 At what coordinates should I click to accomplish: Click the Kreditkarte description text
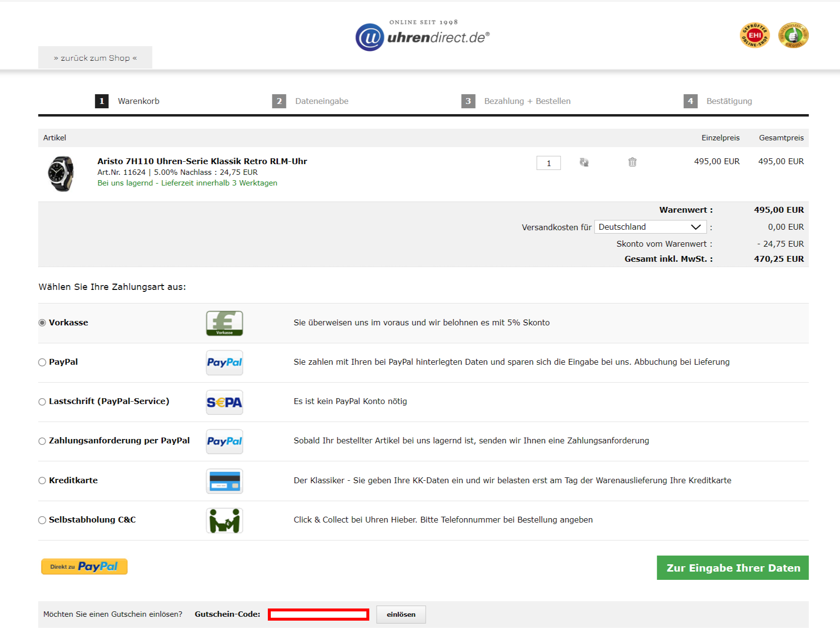pos(512,480)
